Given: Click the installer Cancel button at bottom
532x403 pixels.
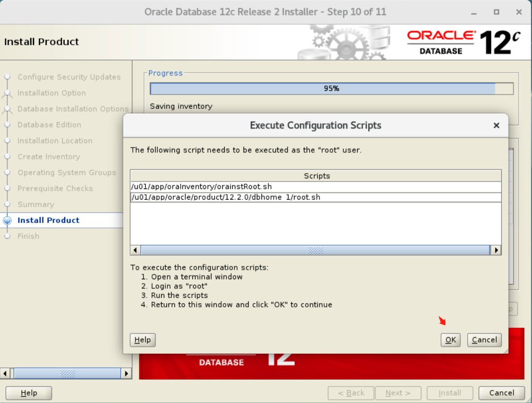Looking at the screenshot, I should (x=502, y=393).
